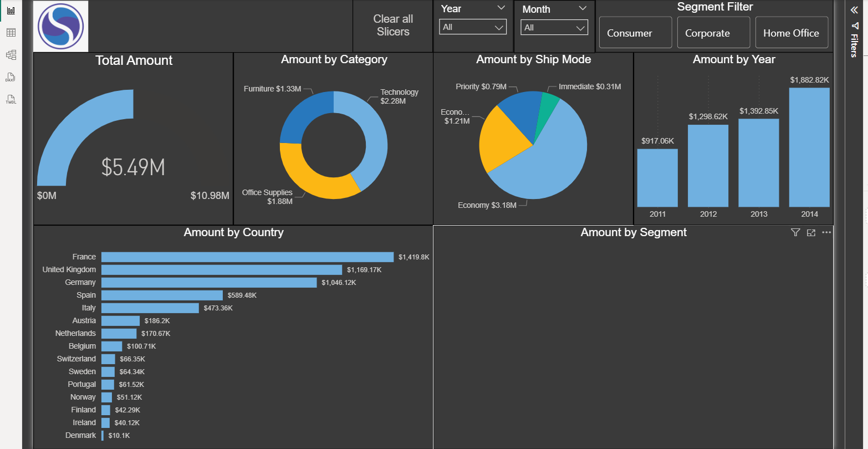Select the Italy bar

[x=150, y=308]
